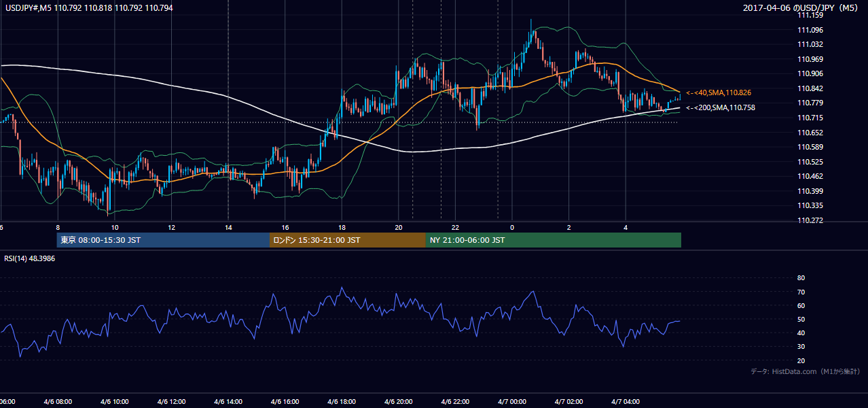This screenshot has height=408, width=868.
Task: Click hour tick 18 under price chart
Action: pyautogui.click(x=342, y=228)
